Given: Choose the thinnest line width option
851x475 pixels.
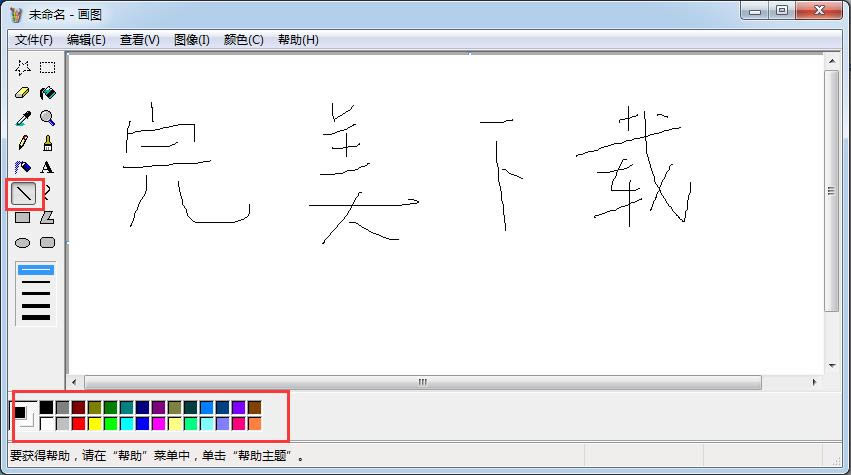Looking at the screenshot, I should pos(36,270).
